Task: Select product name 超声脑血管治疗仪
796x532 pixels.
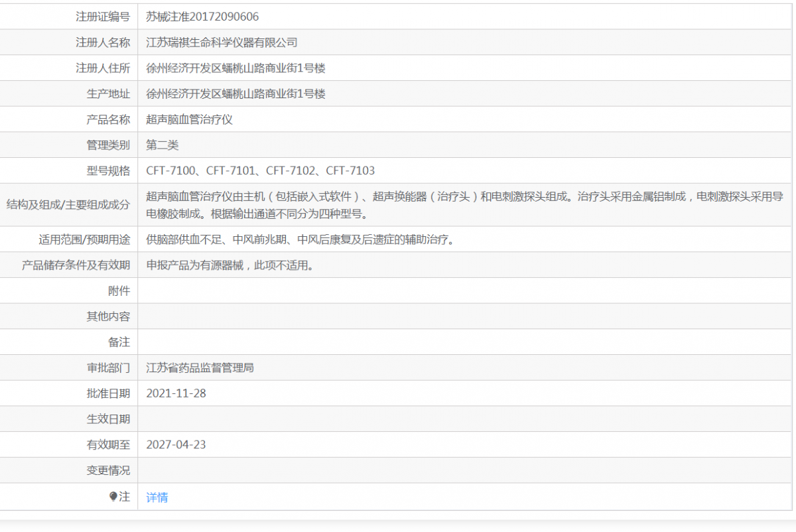Action: point(189,119)
